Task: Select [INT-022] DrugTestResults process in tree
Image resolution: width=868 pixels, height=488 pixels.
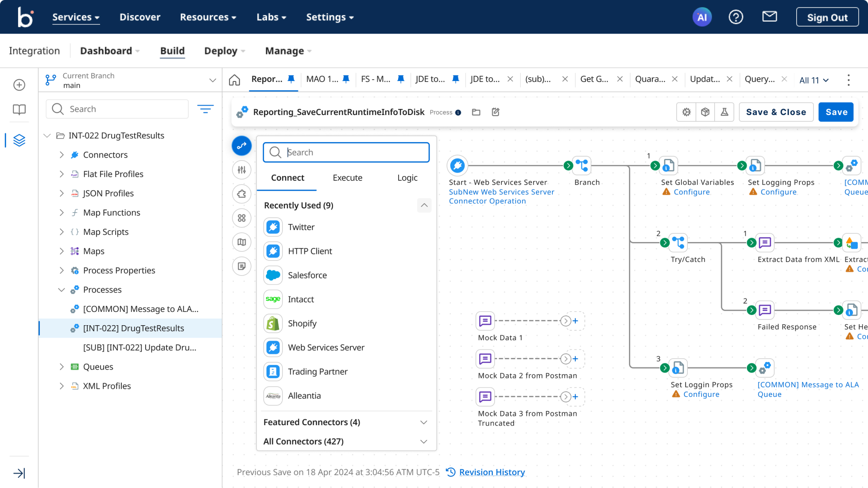Action: (x=130, y=328)
